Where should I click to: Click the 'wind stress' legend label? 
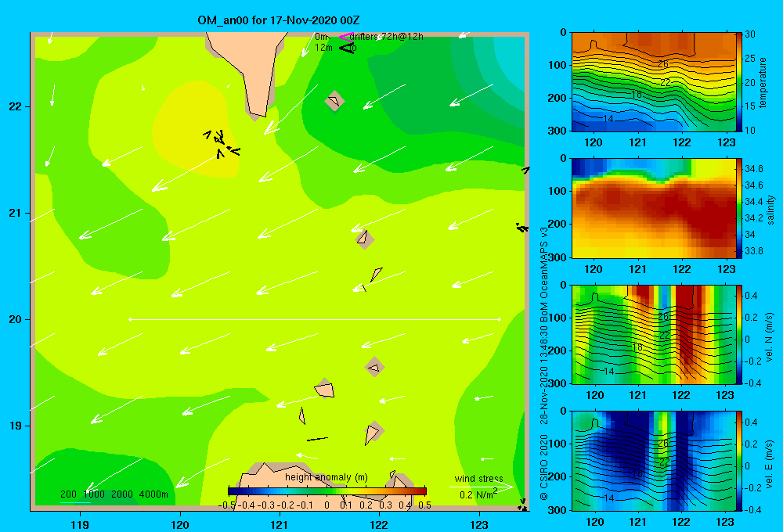[x=478, y=478]
